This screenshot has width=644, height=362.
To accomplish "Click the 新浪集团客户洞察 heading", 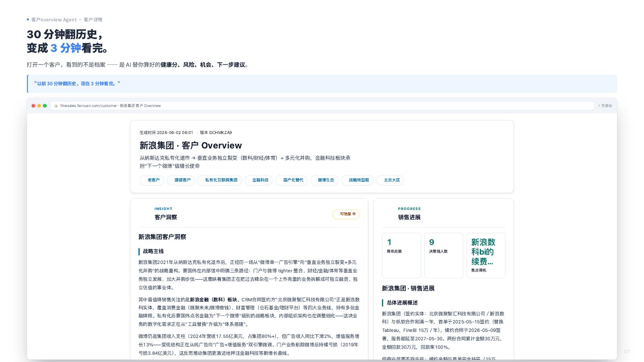I will click(162, 237).
